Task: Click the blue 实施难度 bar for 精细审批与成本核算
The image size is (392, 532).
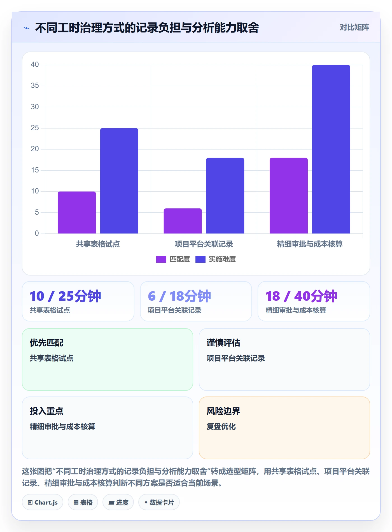Action: coord(331,149)
